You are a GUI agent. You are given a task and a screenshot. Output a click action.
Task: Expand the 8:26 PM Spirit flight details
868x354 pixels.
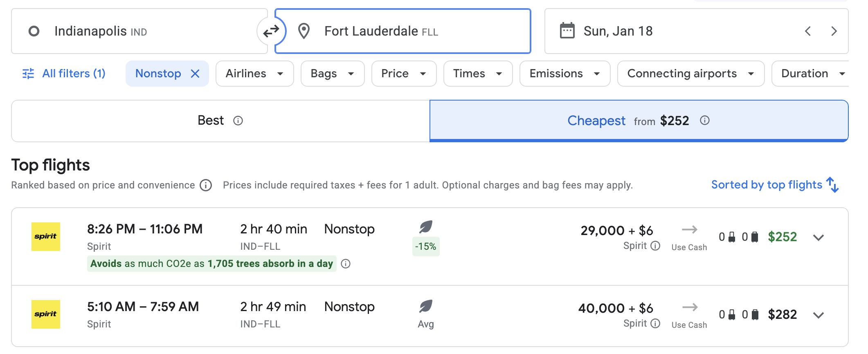[819, 237]
